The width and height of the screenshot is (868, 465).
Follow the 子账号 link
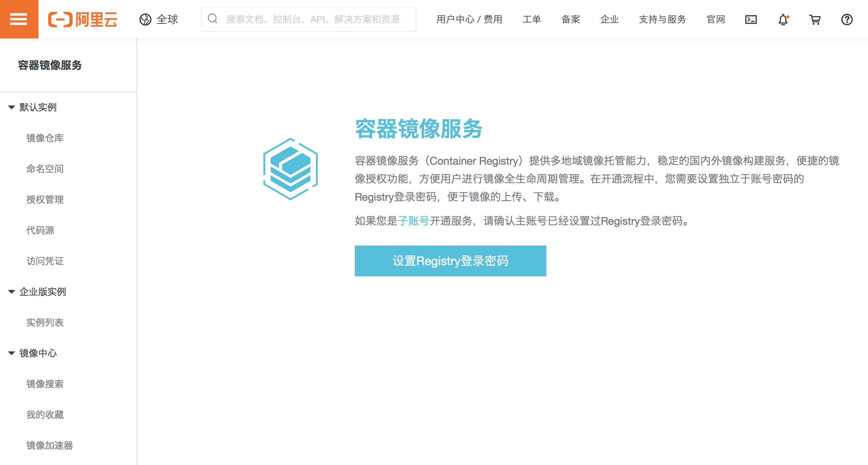coord(414,221)
